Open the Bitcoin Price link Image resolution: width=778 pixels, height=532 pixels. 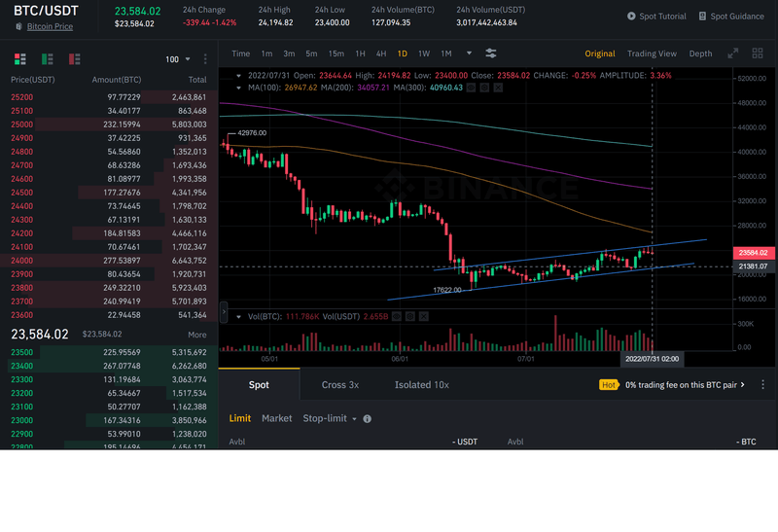[x=50, y=26]
